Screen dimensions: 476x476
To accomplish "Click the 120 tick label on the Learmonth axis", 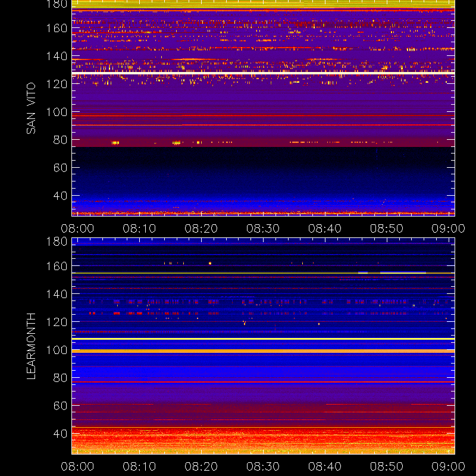I will [57, 322].
